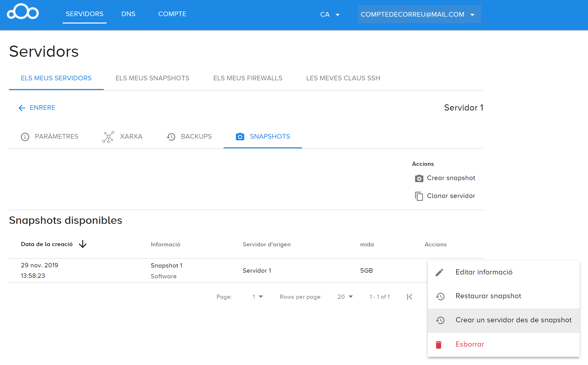Click the Clonar servidor copy icon

(419, 196)
